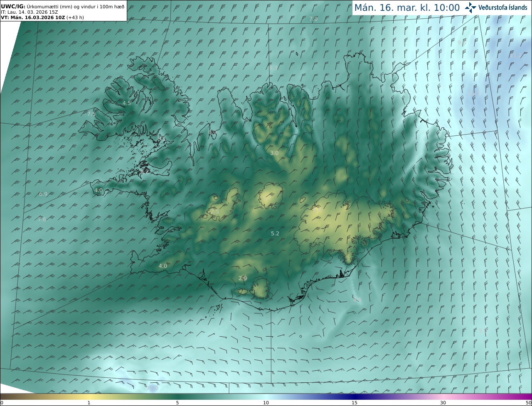This screenshot has height=406, width=532.
Task: Click the 'Mán. 16. mar. kl. 10:00' time header
Action: click(x=407, y=7)
